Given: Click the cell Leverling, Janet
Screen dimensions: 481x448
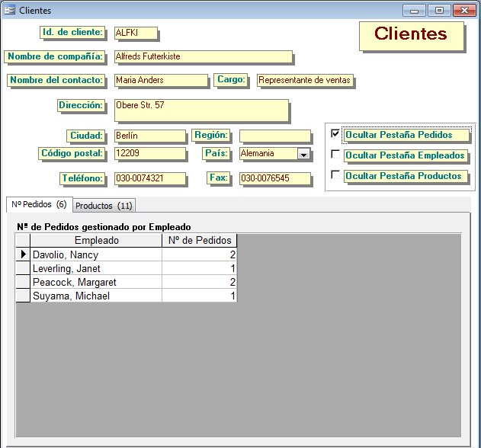Looking at the screenshot, I should (x=96, y=268).
